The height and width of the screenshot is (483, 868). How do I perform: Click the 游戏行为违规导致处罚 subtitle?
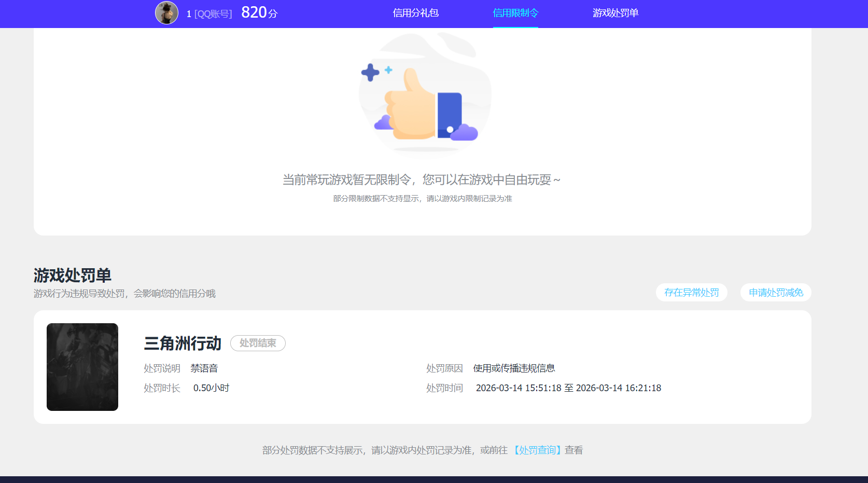click(124, 294)
